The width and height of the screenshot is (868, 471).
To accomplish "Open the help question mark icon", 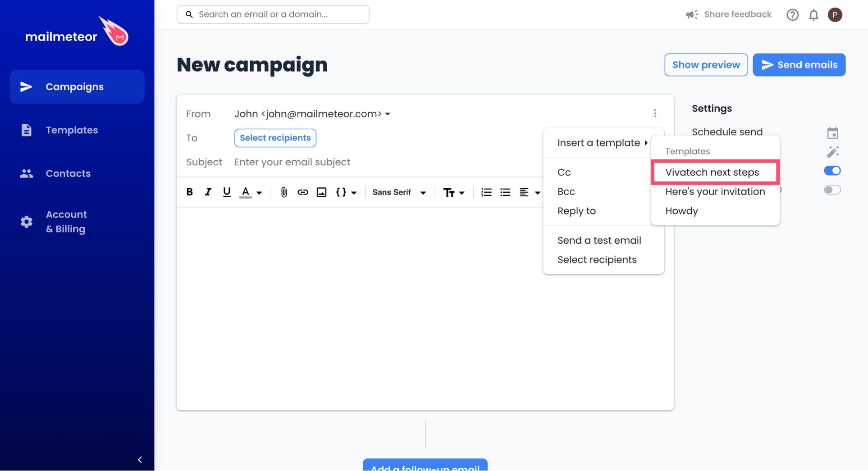I will 792,15.
